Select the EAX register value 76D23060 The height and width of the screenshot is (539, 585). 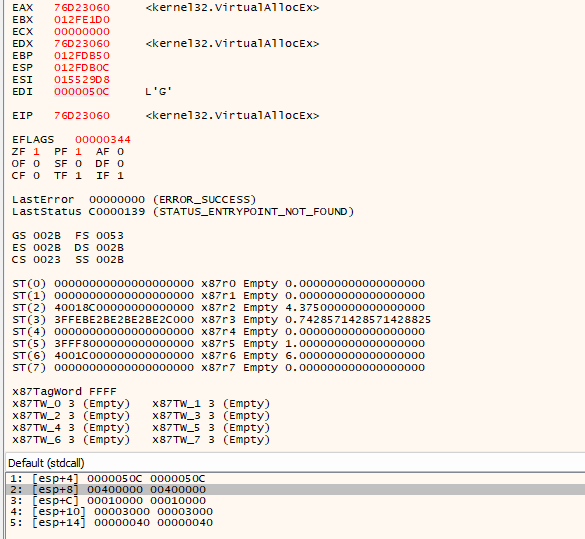coord(82,7)
